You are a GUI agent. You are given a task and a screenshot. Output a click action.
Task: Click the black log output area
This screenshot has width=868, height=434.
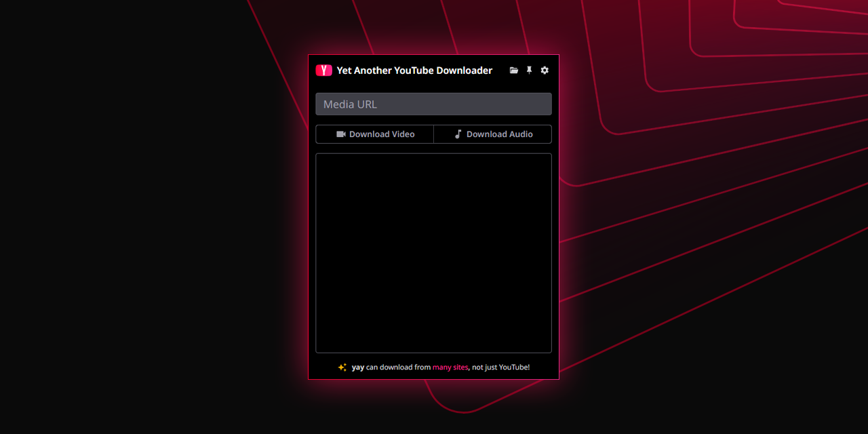click(433, 252)
